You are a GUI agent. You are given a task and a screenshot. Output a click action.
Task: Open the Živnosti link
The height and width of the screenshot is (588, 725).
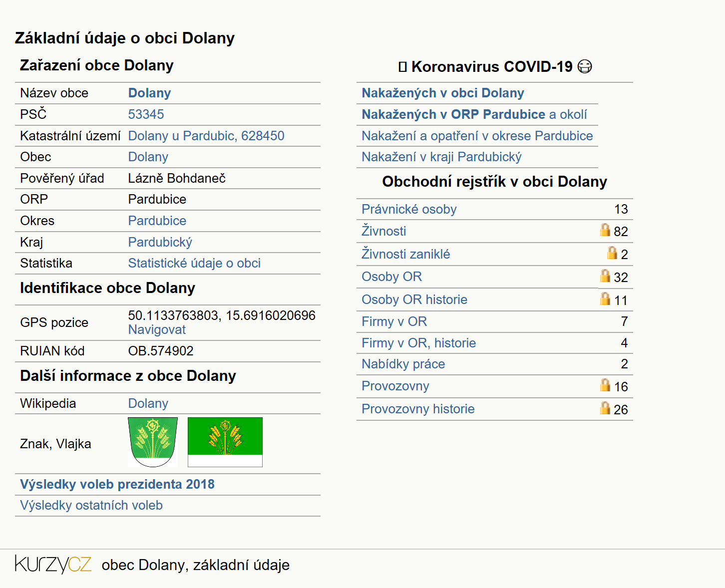(x=384, y=231)
